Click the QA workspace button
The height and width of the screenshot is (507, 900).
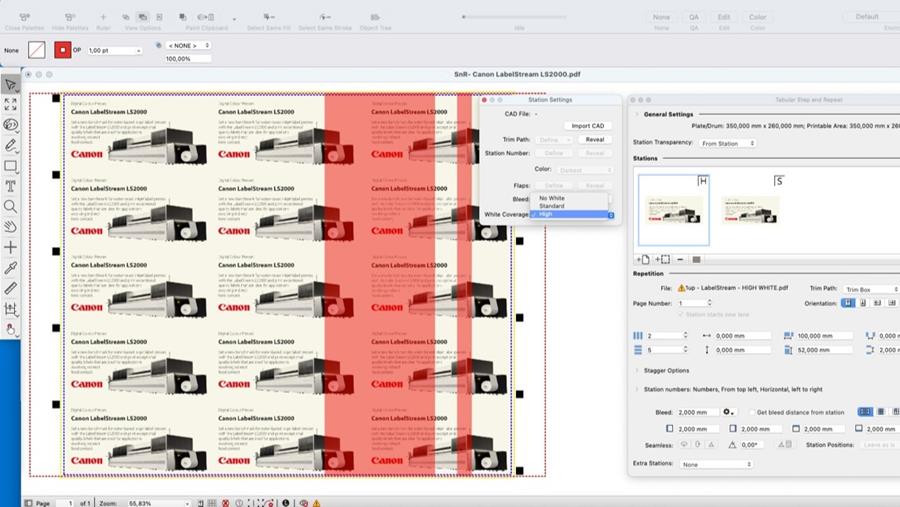pos(694,18)
